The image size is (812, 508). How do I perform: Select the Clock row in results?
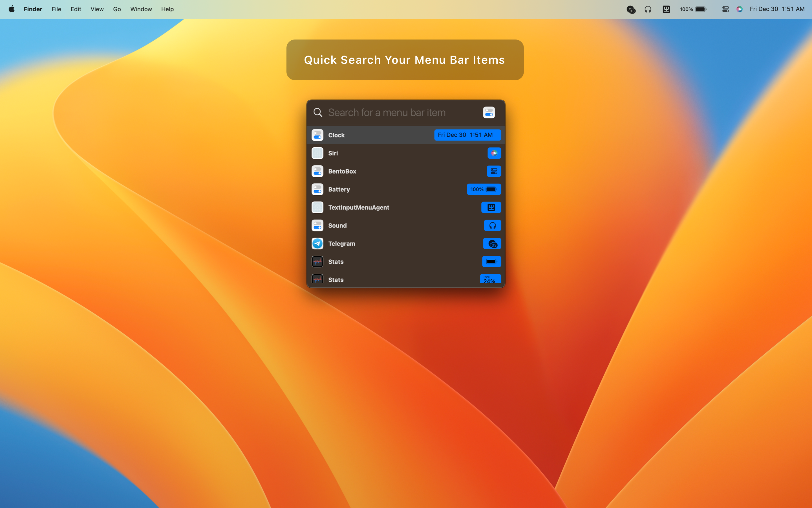point(406,135)
